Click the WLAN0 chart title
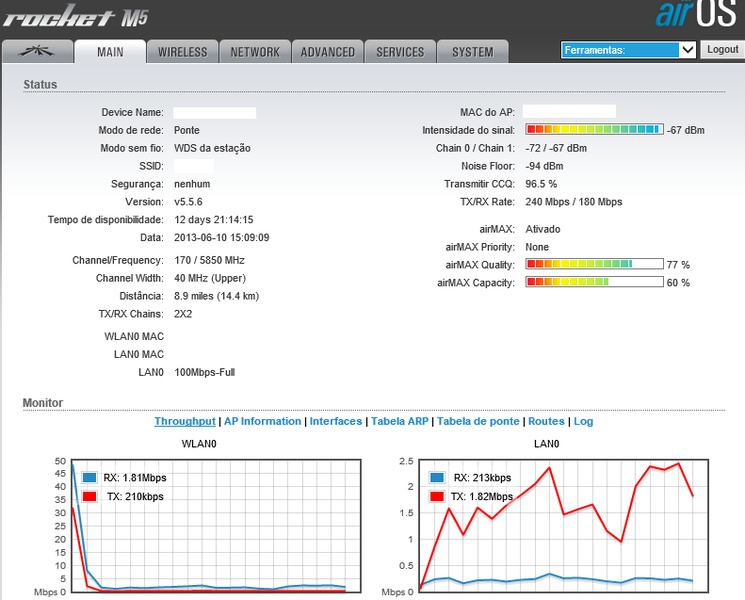745x600 pixels. point(199,444)
